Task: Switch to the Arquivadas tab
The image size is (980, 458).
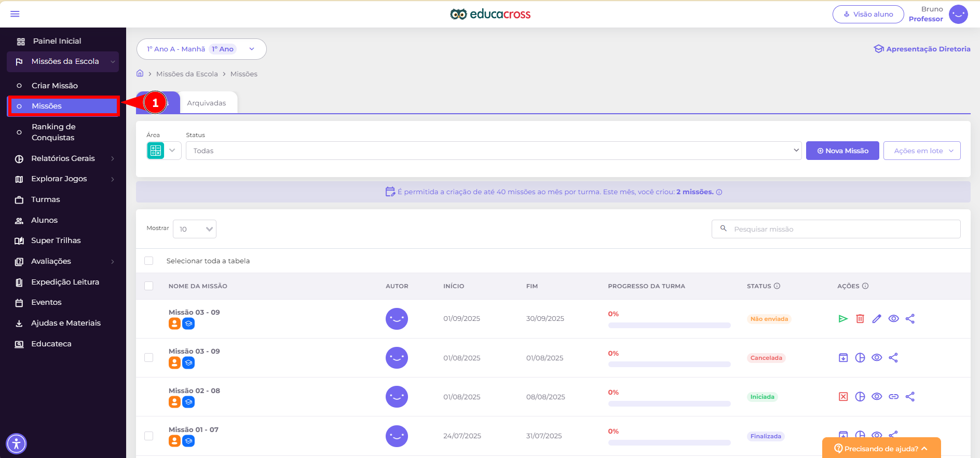Action: [207, 103]
